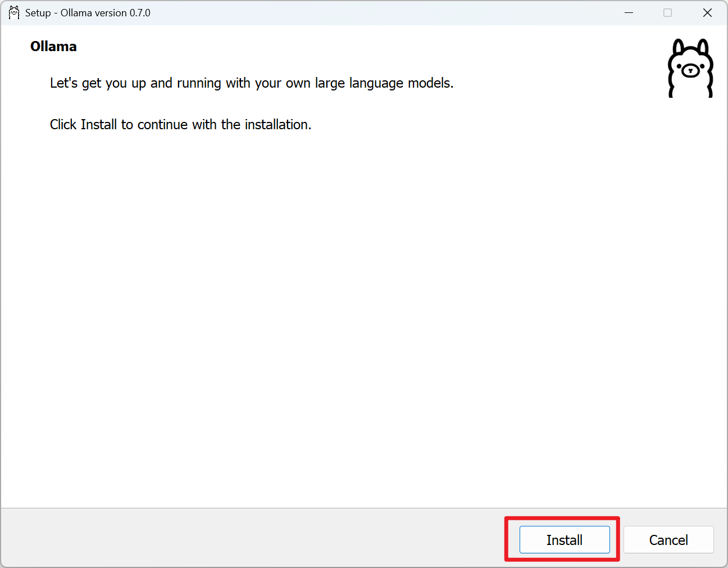
Task: Click the Ollama icon in the title bar
Action: (13, 12)
